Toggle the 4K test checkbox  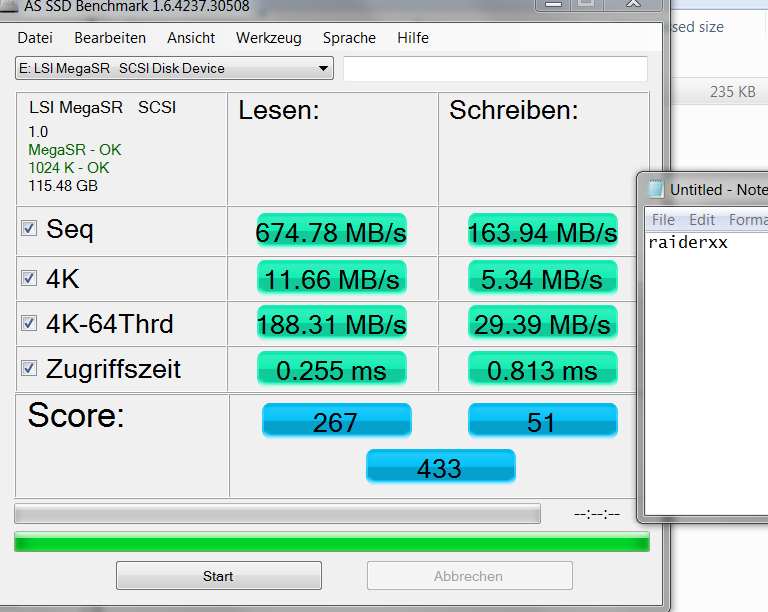click(x=29, y=278)
